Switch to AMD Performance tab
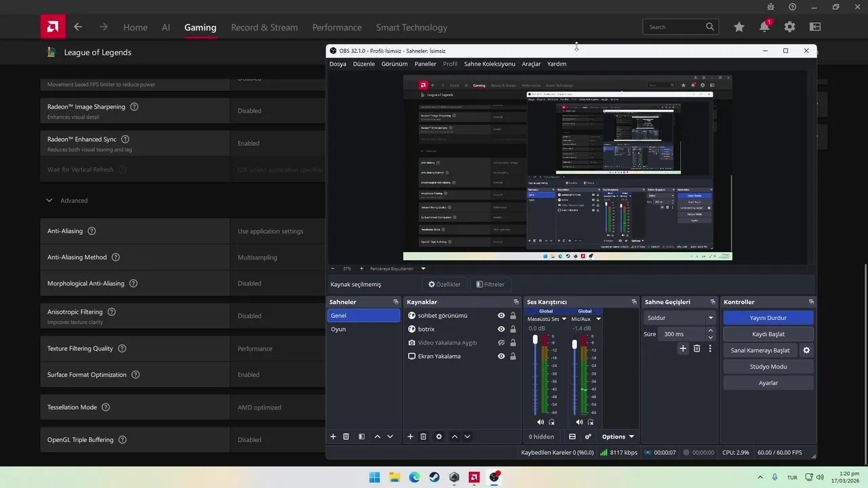 pyautogui.click(x=337, y=27)
